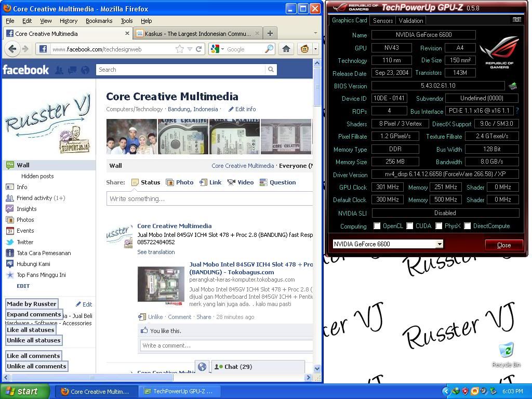Image resolution: width=532 pixels, height=399 pixels.
Task: Click the Write something status box
Action: click(210, 198)
